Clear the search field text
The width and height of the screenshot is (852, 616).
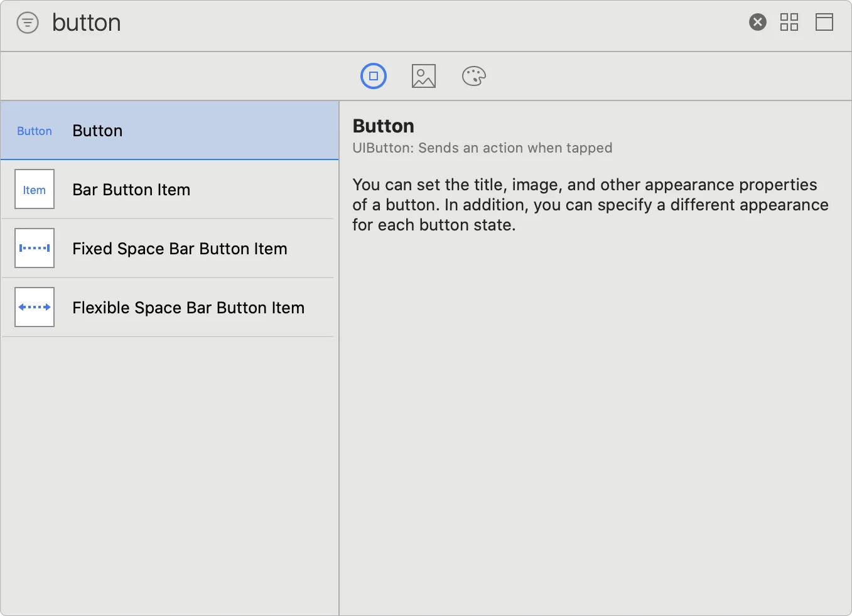pos(758,23)
